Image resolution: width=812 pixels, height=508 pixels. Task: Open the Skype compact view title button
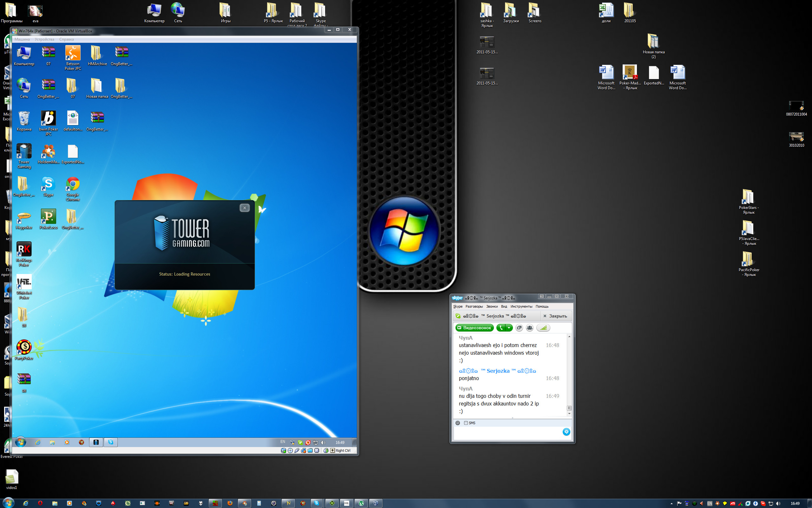click(541, 296)
